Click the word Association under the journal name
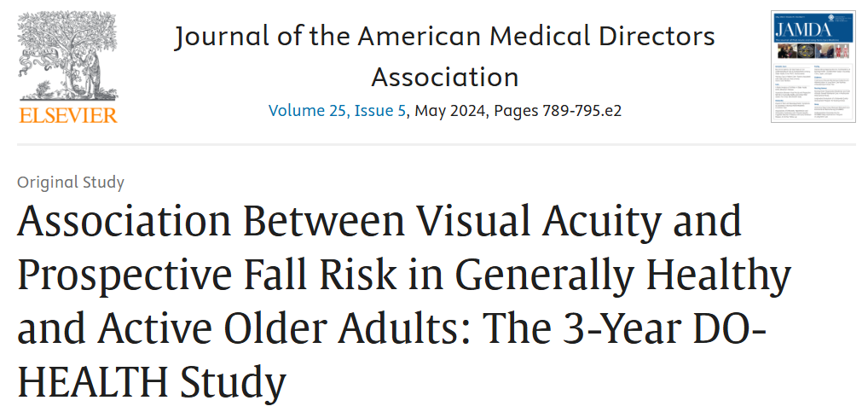 (x=445, y=78)
